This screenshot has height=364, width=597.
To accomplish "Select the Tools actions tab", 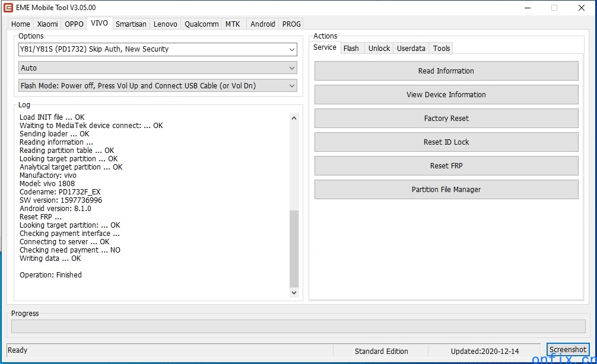I will coord(442,49).
